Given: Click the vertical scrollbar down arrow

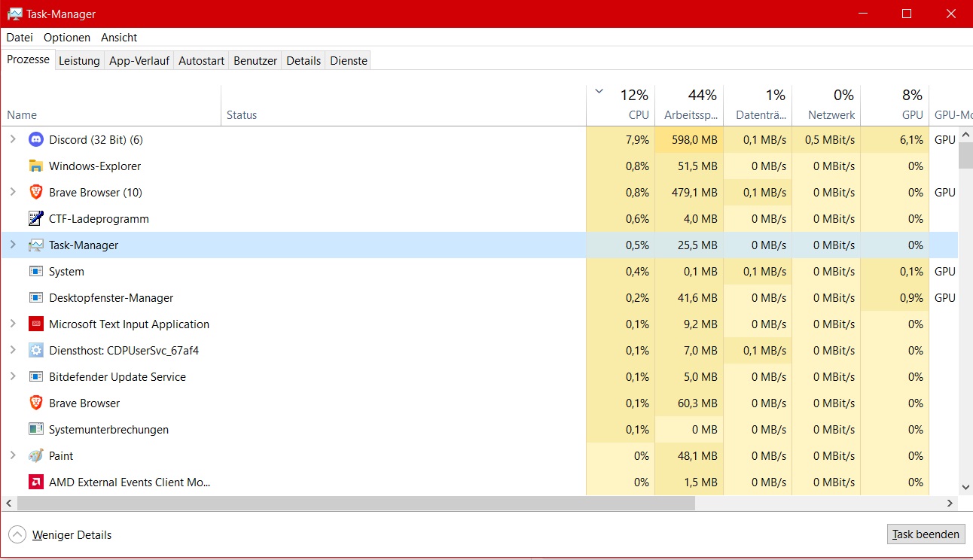Looking at the screenshot, I should (x=965, y=488).
